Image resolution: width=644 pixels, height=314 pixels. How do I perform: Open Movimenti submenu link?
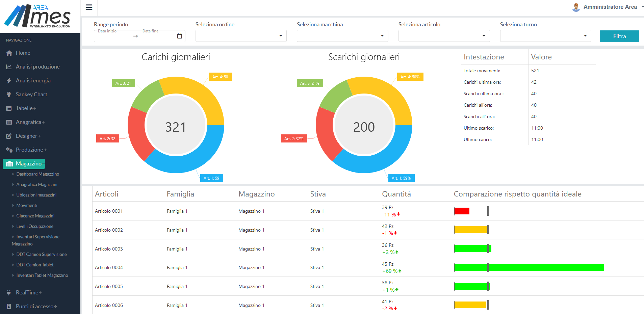point(27,206)
